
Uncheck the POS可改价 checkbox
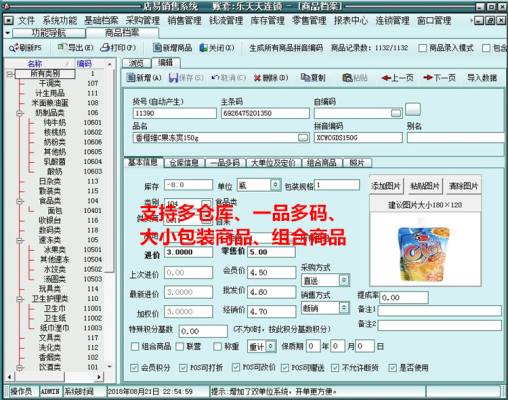[236, 367]
